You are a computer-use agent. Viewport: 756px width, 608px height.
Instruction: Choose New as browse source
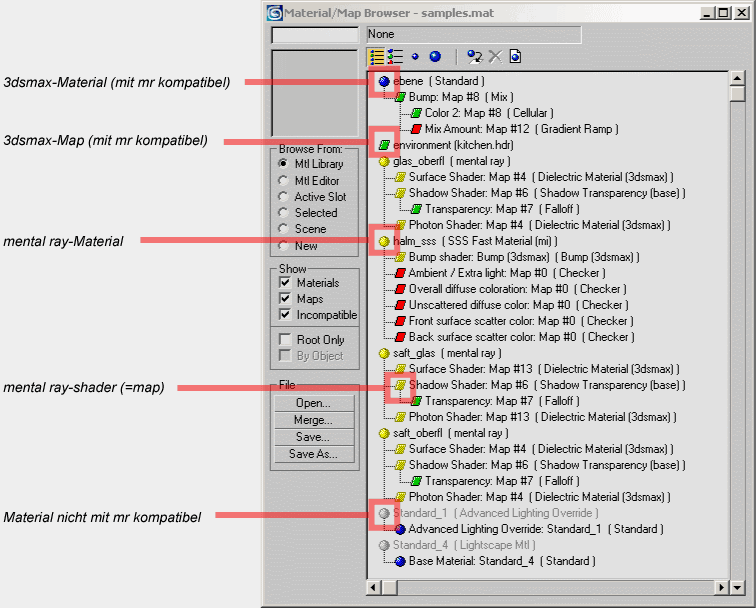(284, 245)
